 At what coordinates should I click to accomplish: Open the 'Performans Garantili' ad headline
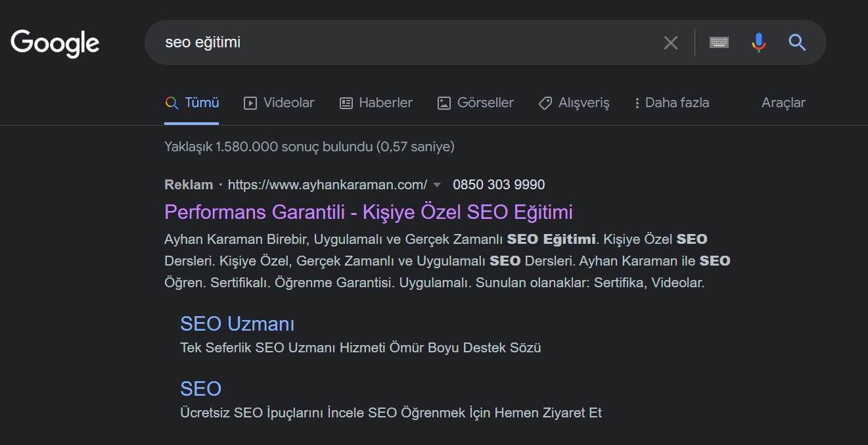[x=368, y=212]
